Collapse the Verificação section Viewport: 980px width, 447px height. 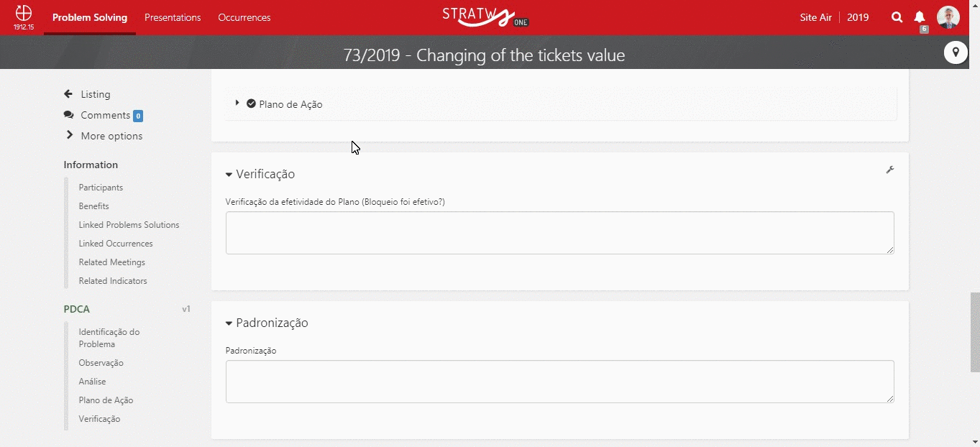coord(229,175)
